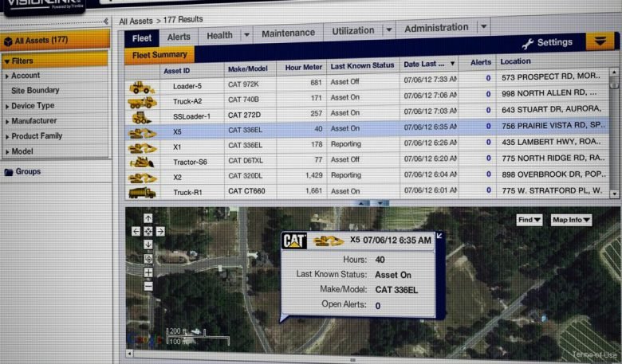Viewport: 622px width, 364px height.
Task: Collapse the X5 map info popup
Action: [439, 236]
